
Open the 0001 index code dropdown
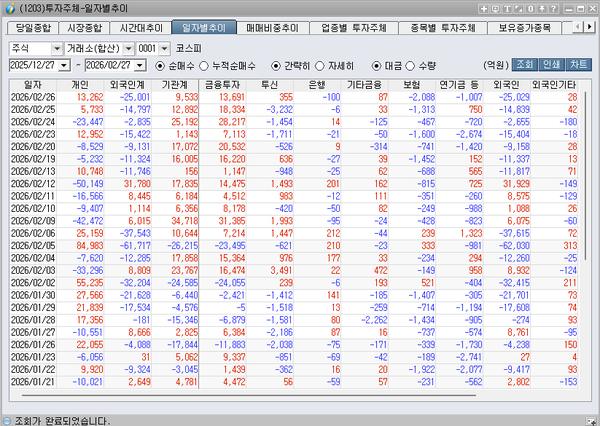click(x=164, y=49)
